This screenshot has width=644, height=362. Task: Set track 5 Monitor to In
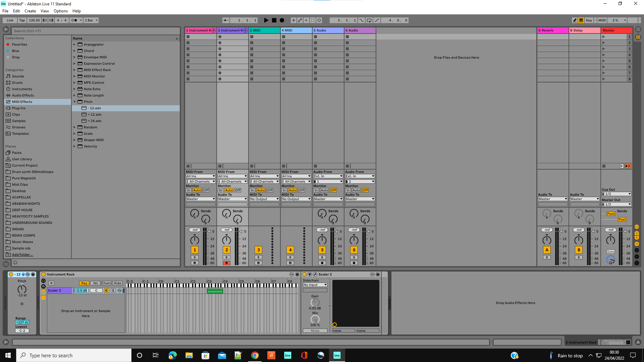pyautogui.click(x=316, y=190)
